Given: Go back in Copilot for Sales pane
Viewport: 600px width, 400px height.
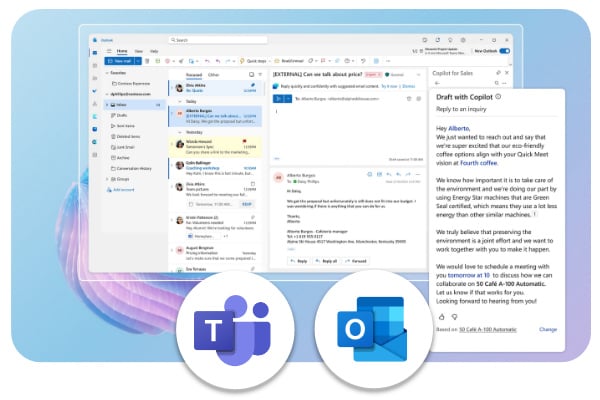Looking at the screenshot, I should (437, 83).
